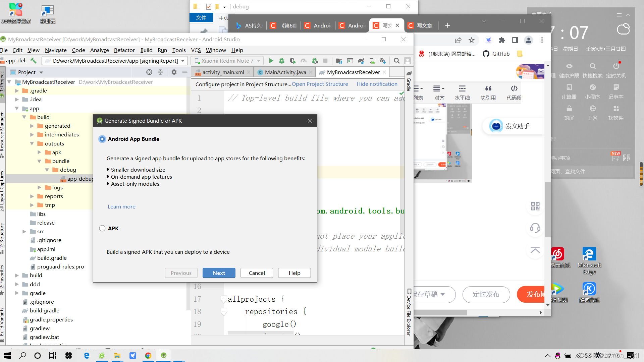Click the Learn more link
This screenshot has height=362, width=644.
121,206
